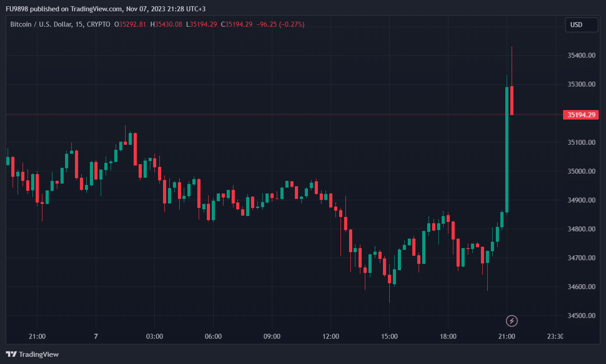Select the 23:30 time axis label

pos(555,336)
